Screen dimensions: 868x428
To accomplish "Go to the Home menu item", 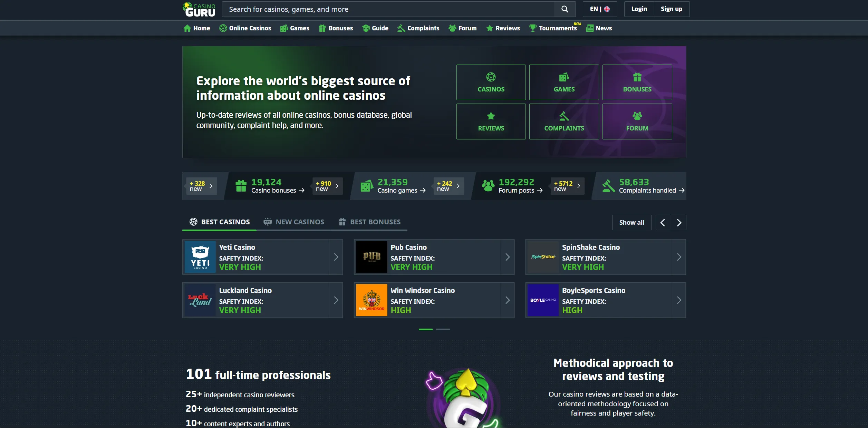I will tap(197, 28).
